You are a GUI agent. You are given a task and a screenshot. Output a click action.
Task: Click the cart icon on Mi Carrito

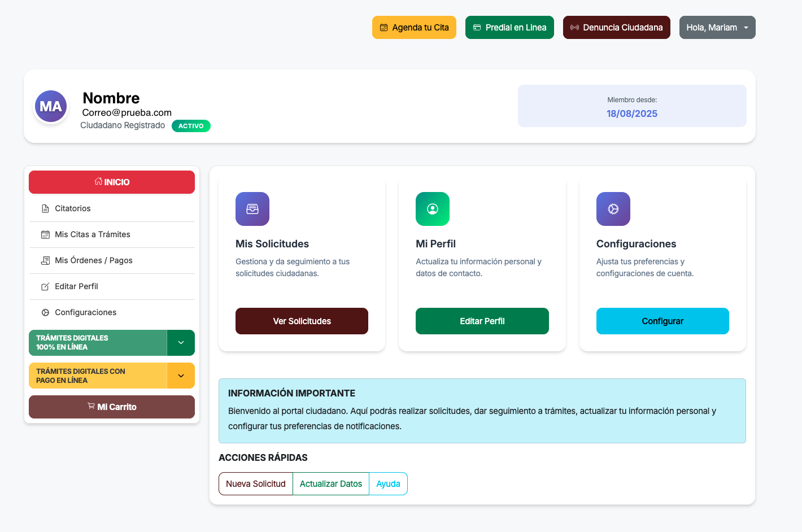(x=91, y=406)
